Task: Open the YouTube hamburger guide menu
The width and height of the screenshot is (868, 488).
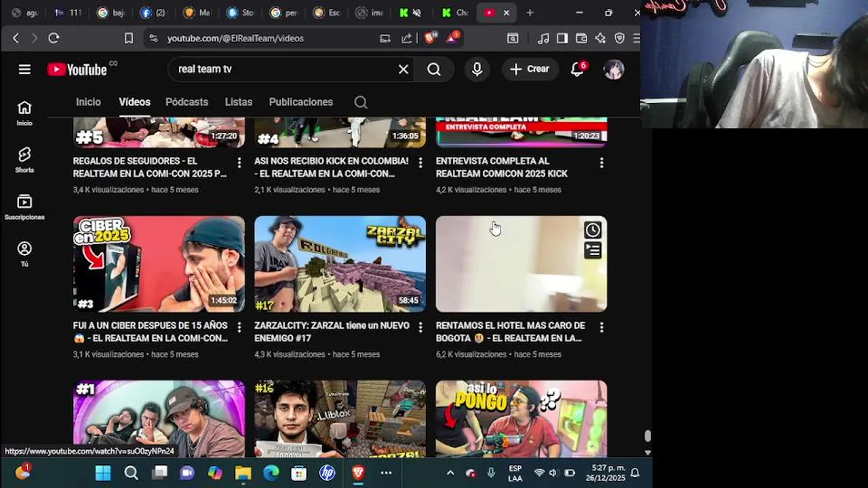Action: tap(24, 69)
